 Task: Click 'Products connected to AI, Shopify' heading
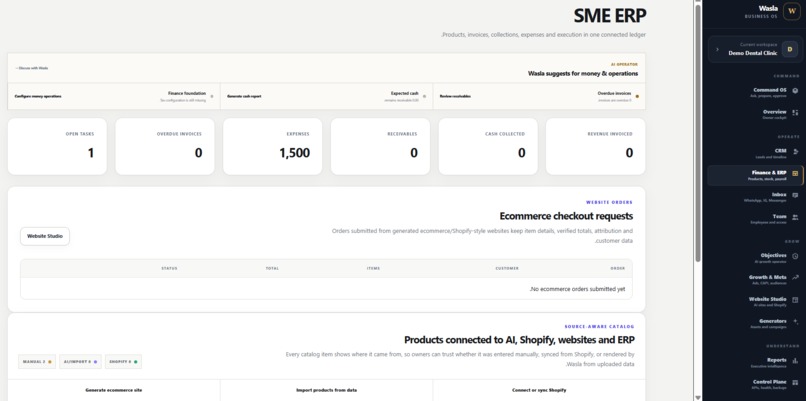coord(519,340)
